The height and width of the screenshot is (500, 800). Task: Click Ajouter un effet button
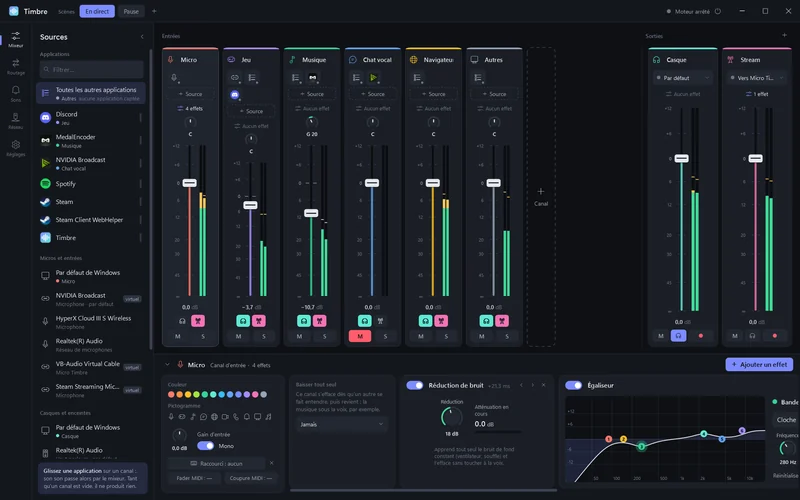759,364
